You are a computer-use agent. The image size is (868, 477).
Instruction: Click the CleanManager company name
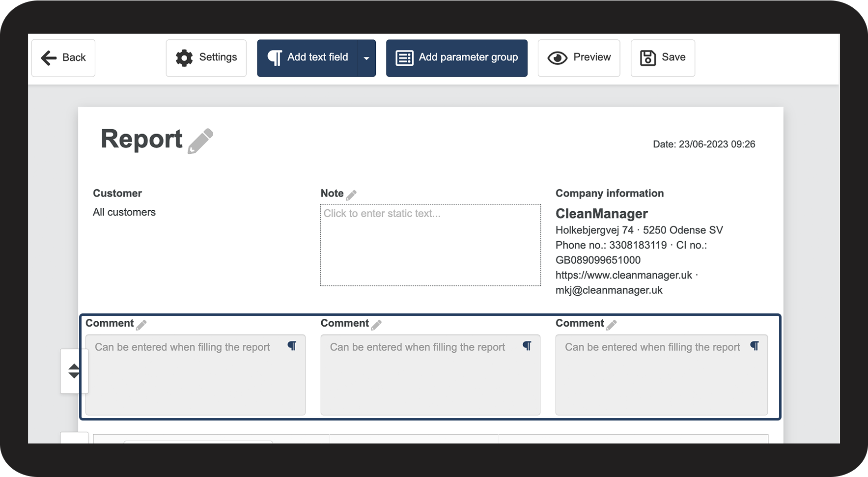(602, 214)
